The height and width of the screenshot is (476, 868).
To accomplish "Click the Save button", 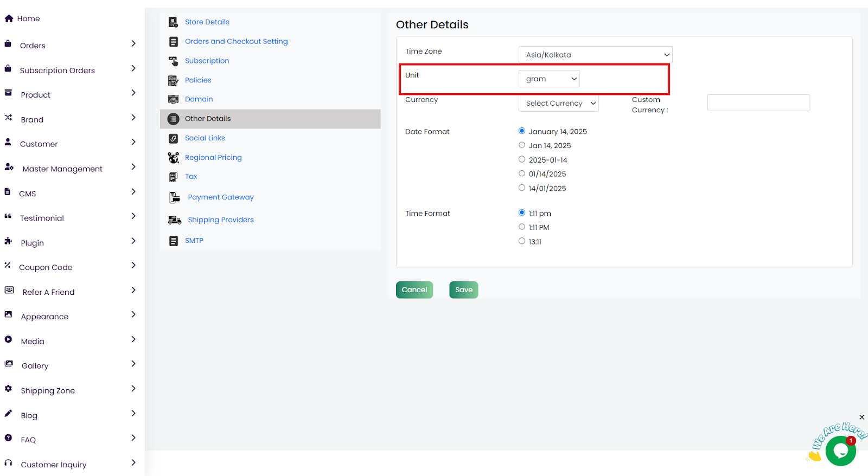I will click(x=463, y=290).
